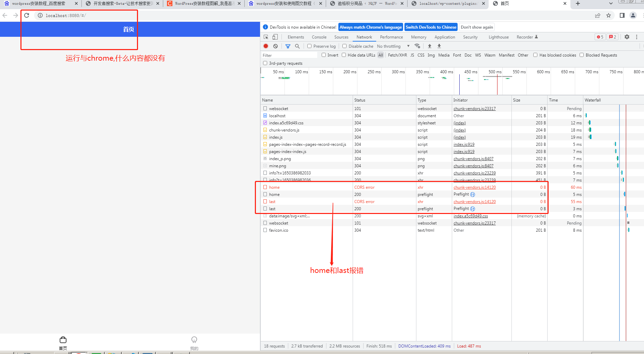
Task: Dismiss with Don't show again
Action: point(477,27)
